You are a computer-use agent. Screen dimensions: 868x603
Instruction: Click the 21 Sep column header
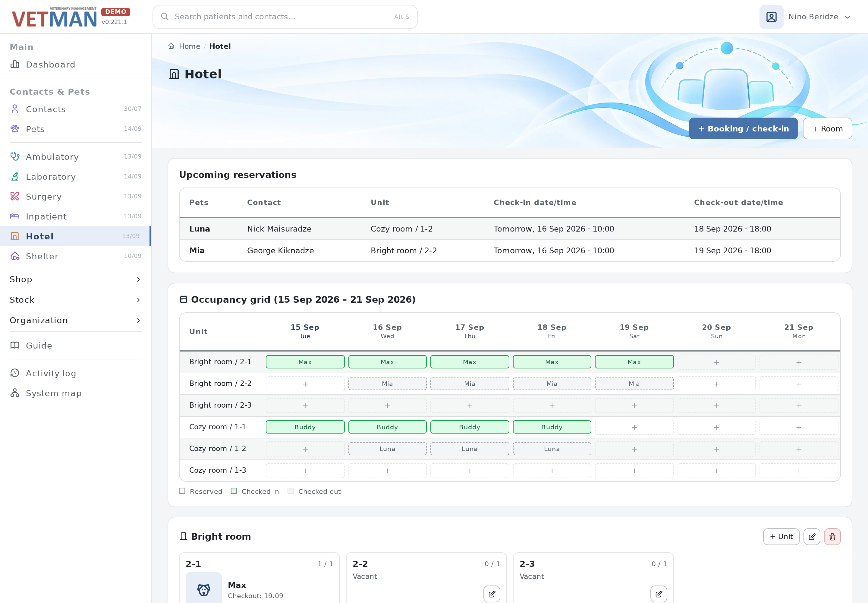[798, 331]
